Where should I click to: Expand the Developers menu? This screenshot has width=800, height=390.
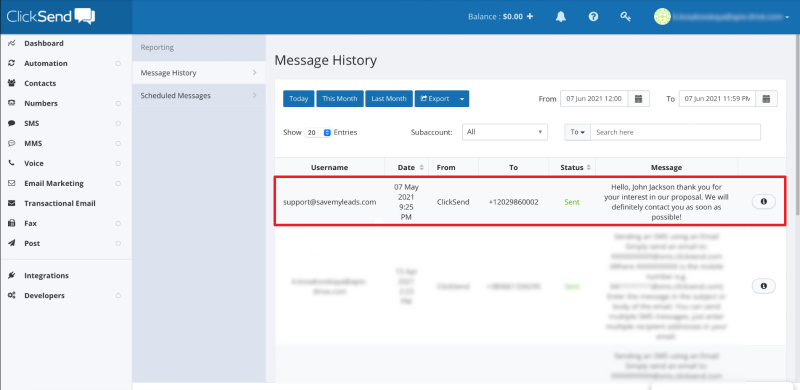[x=118, y=296]
